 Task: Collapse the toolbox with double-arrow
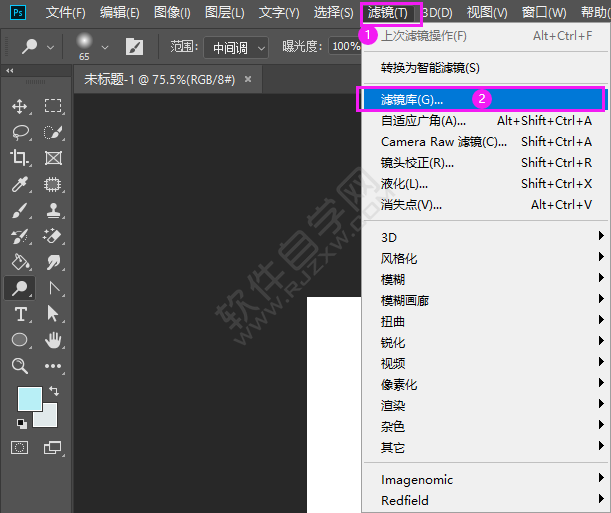pos(10,71)
